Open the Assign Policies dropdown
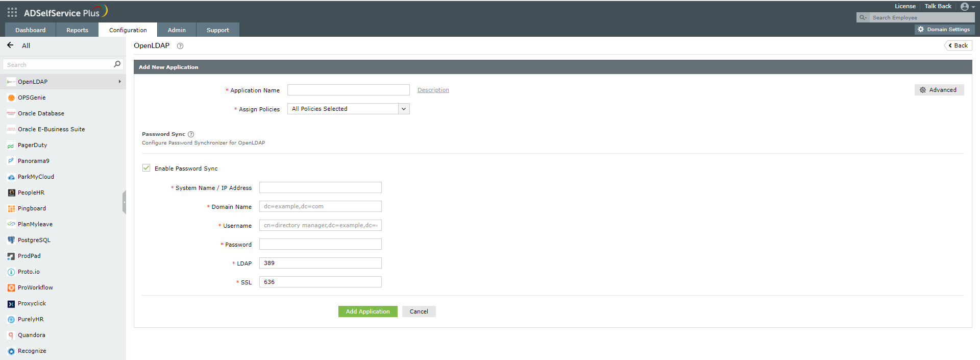 [x=349, y=109]
